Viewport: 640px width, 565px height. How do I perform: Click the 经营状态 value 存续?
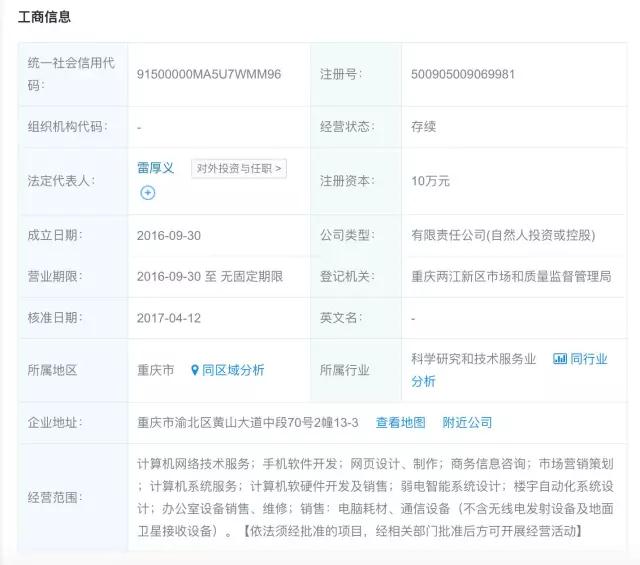click(x=424, y=127)
